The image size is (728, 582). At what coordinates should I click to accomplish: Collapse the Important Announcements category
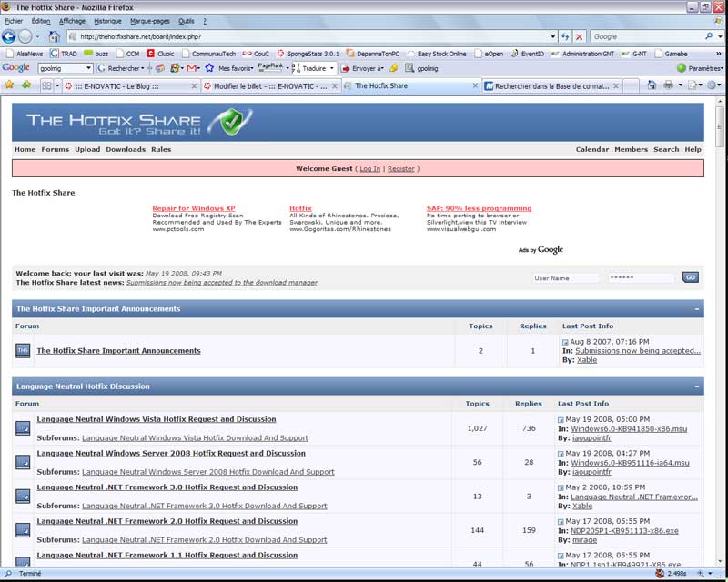[697, 309]
